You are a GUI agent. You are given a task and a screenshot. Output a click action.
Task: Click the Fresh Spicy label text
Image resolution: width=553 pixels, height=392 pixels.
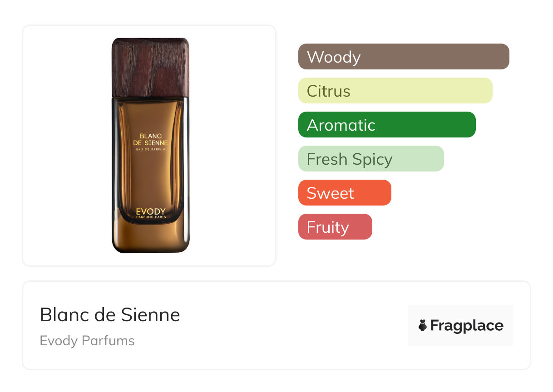pyautogui.click(x=350, y=159)
